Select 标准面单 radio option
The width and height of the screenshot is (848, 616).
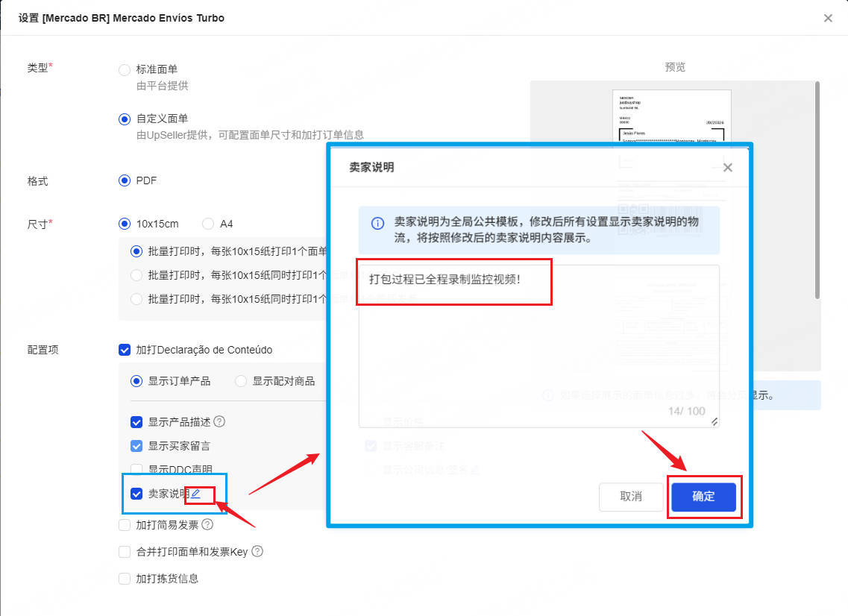pyautogui.click(x=125, y=70)
